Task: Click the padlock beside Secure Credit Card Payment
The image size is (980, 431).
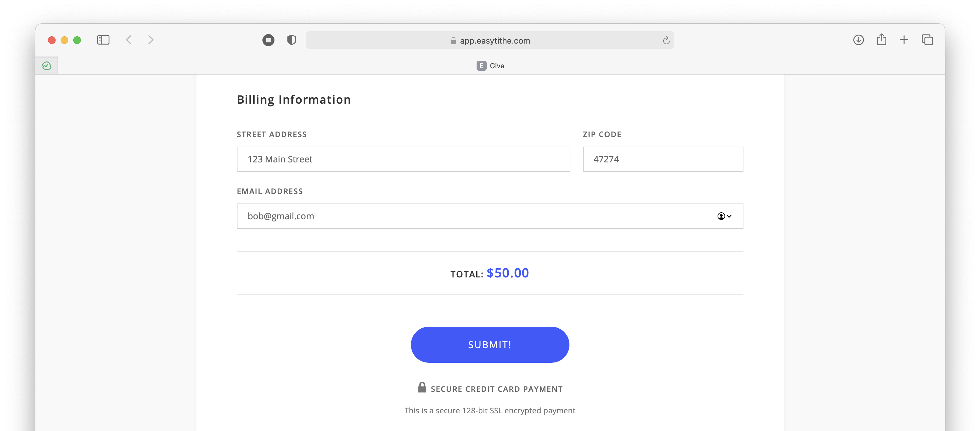Action: pos(422,387)
